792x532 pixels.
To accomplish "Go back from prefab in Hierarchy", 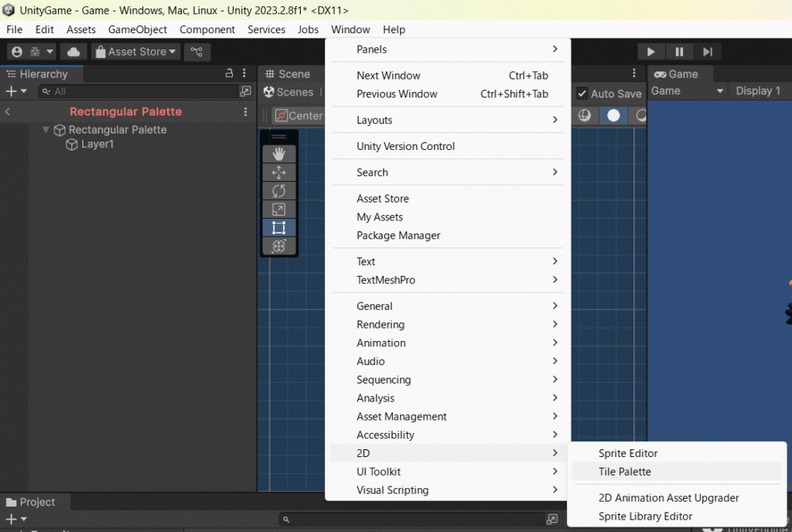I will (x=8, y=111).
